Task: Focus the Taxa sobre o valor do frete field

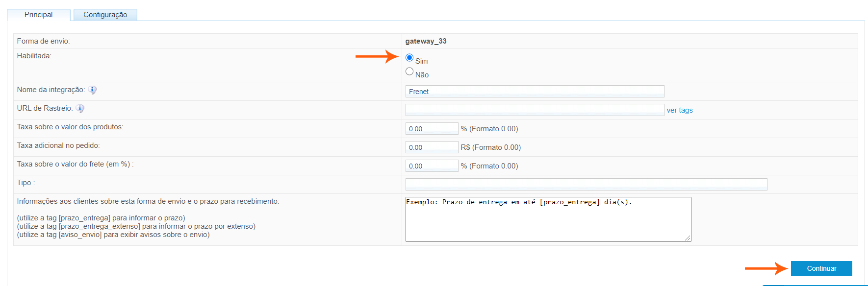Action: tap(432, 166)
